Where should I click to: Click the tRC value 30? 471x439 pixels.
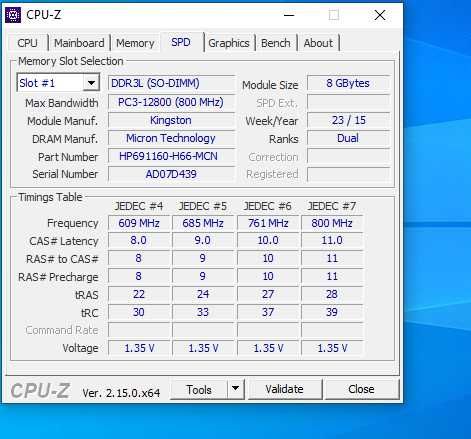point(139,312)
